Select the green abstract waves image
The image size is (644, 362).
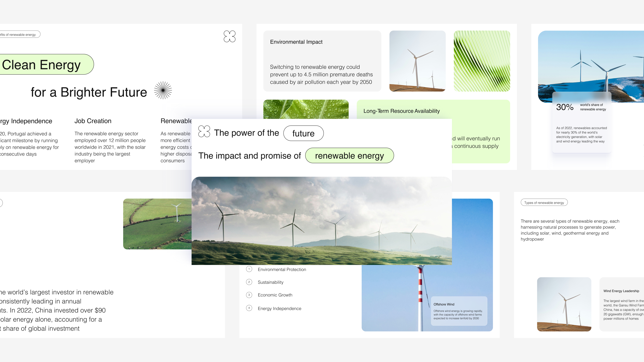click(482, 61)
